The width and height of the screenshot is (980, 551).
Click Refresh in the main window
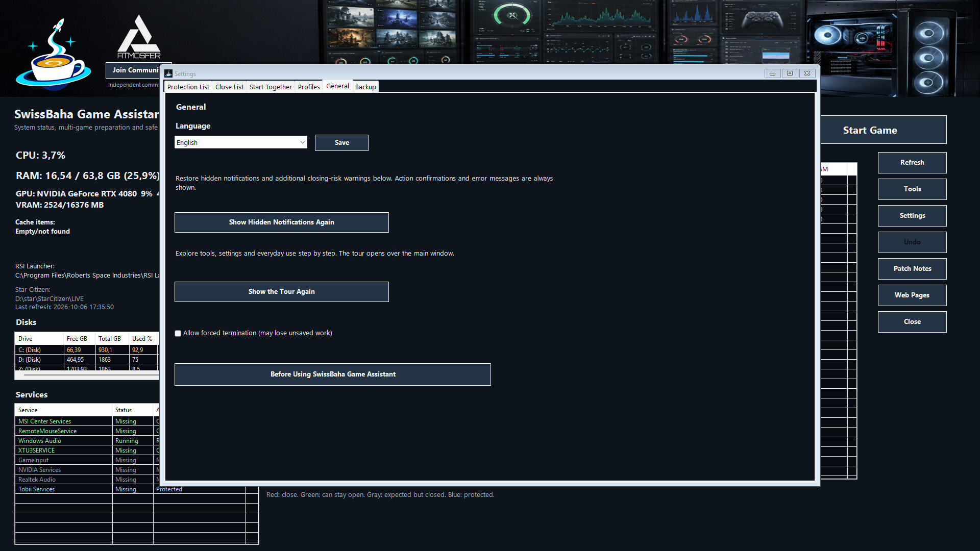point(912,163)
